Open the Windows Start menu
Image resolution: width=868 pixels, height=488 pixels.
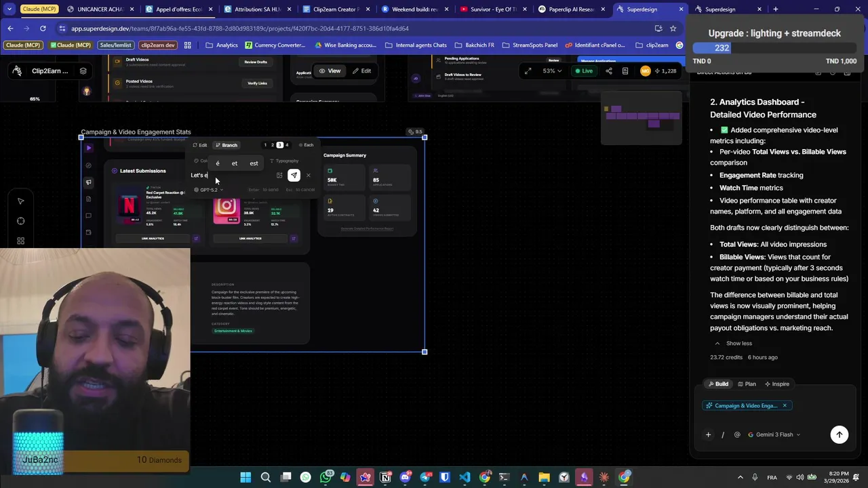point(245,477)
